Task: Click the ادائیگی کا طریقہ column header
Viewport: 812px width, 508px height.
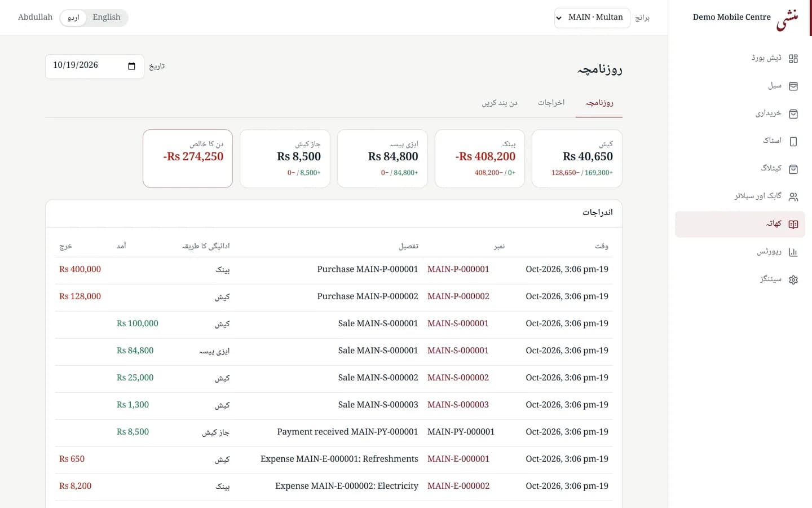Action: pos(206,246)
